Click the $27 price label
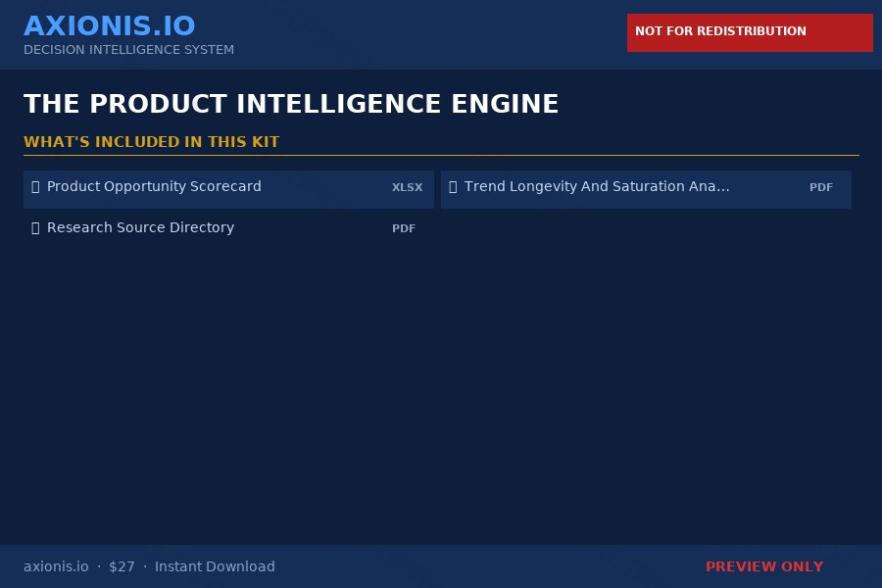Image resolution: width=882 pixels, height=588 pixels. coord(122,566)
